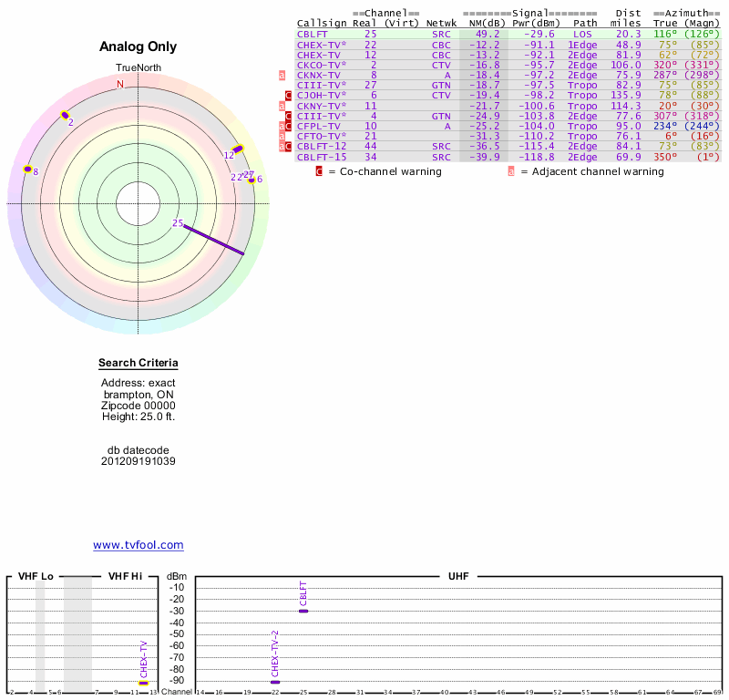Image resolution: width=729 pixels, height=700 pixels.
Task: Select the channel 8 marker on the radar plot
Action: coord(27,170)
